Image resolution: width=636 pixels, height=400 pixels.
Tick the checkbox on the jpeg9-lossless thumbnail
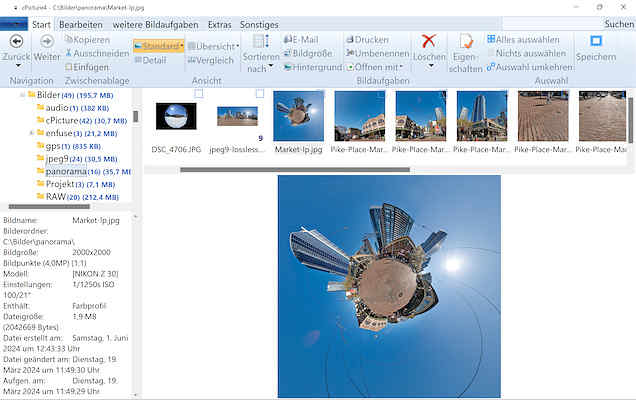260,94
